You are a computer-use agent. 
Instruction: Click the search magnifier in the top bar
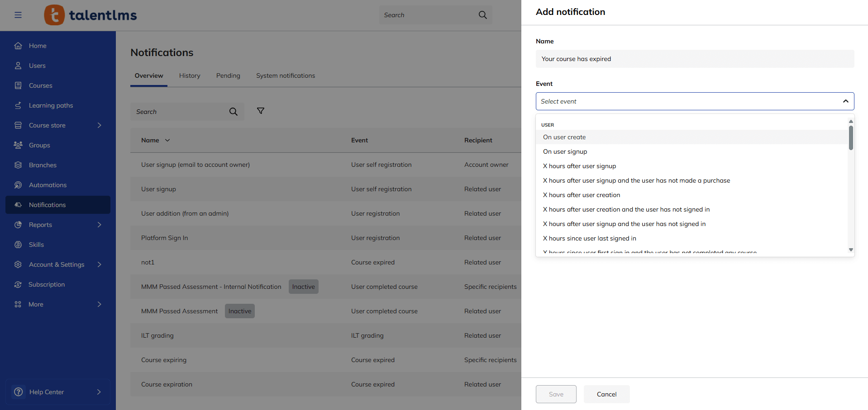482,14
